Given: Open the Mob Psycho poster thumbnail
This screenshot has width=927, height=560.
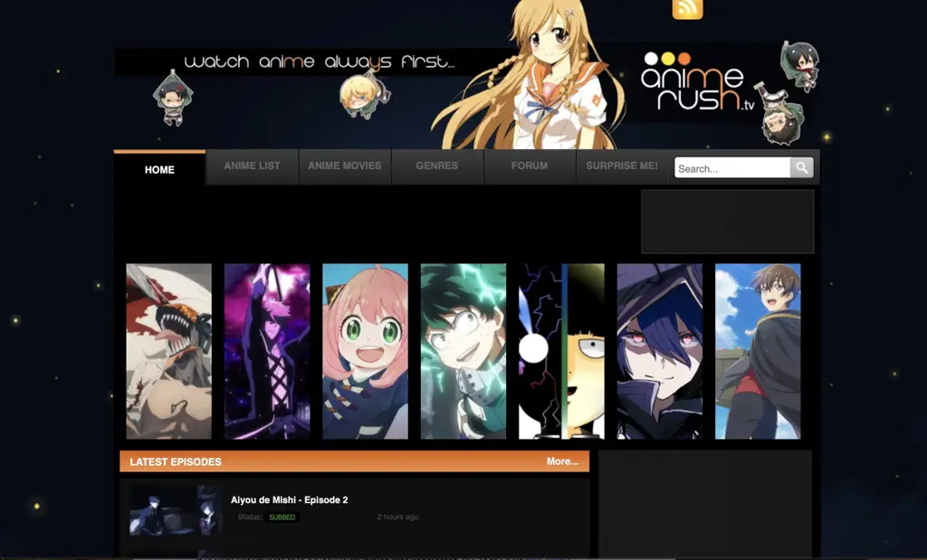Looking at the screenshot, I should coord(561,352).
